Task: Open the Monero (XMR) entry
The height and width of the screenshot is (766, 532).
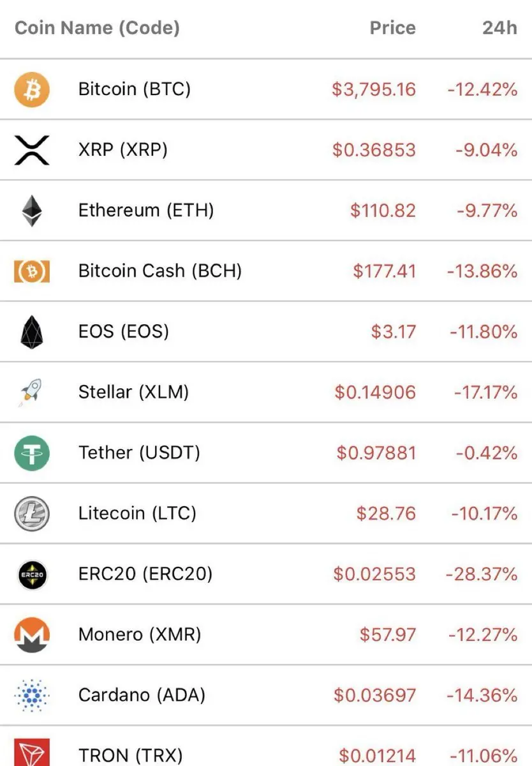Action: click(266, 635)
